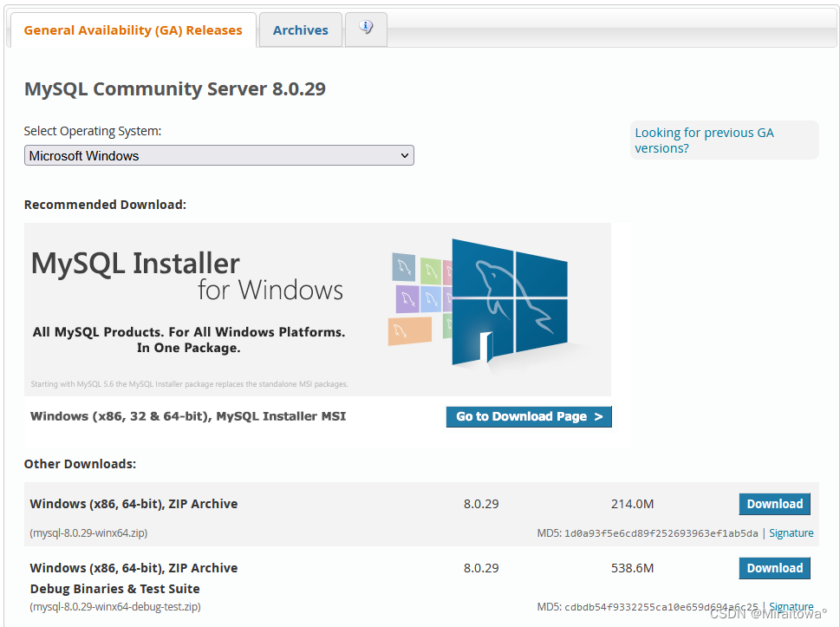
Task: Switch to the Archives tab
Action: 301,30
